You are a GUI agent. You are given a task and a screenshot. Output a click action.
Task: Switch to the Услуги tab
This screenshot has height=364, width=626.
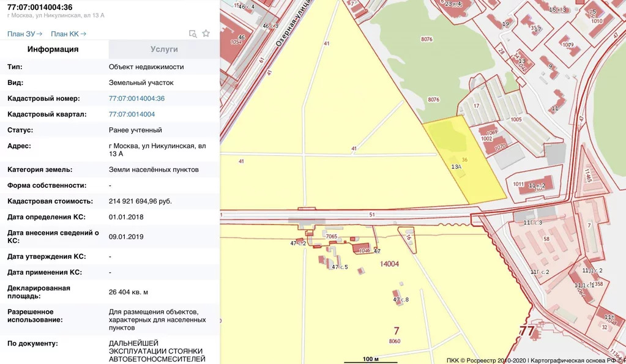[164, 50]
